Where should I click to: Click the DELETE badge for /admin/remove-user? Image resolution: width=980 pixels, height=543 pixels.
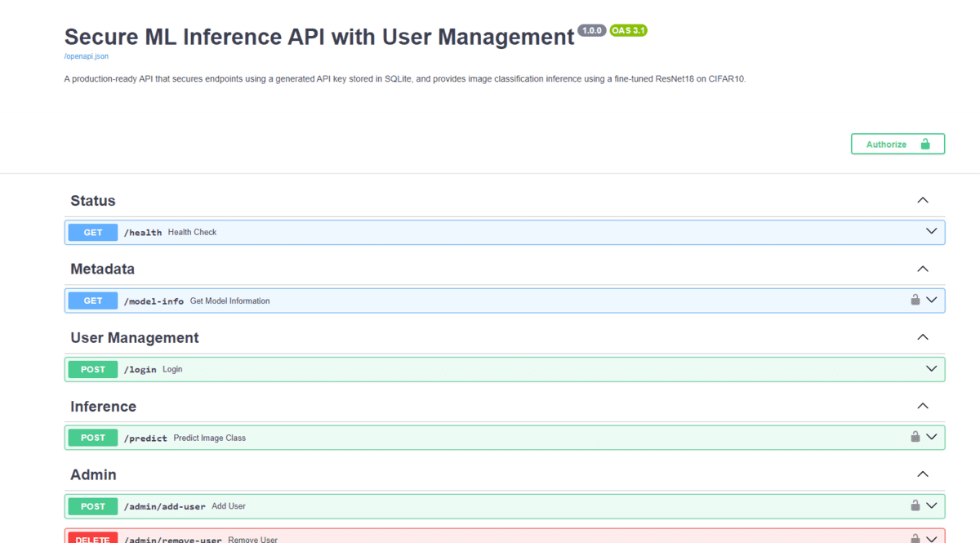click(x=93, y=537)
